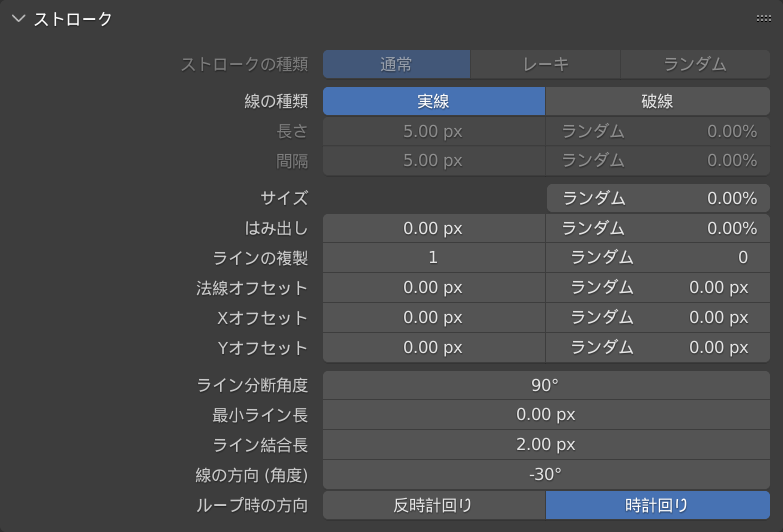The height and width of the screenshot is (532, 783).
Task: Set loop direction to 時計回り
Action: 657,505
